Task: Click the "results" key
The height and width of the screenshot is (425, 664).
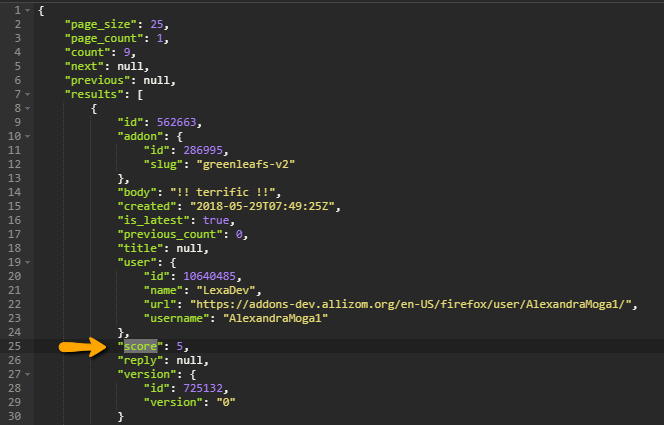Action: click(x=94, y=94)
